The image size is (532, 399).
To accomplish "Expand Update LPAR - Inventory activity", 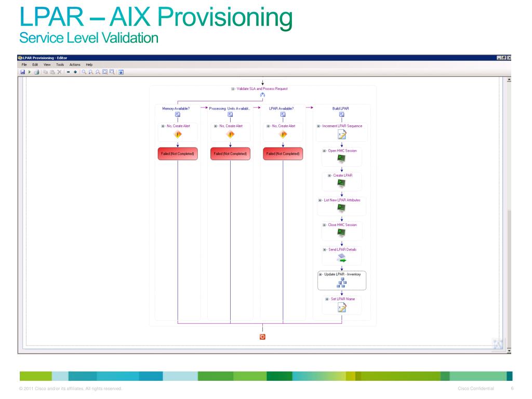I will [x=320, y=274].
